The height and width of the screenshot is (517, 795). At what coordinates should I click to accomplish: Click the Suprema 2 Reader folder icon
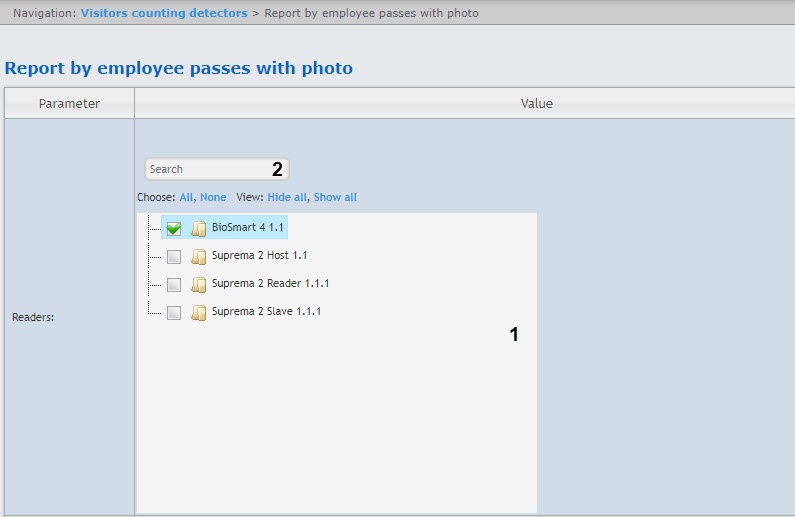(x=198, y=284)
